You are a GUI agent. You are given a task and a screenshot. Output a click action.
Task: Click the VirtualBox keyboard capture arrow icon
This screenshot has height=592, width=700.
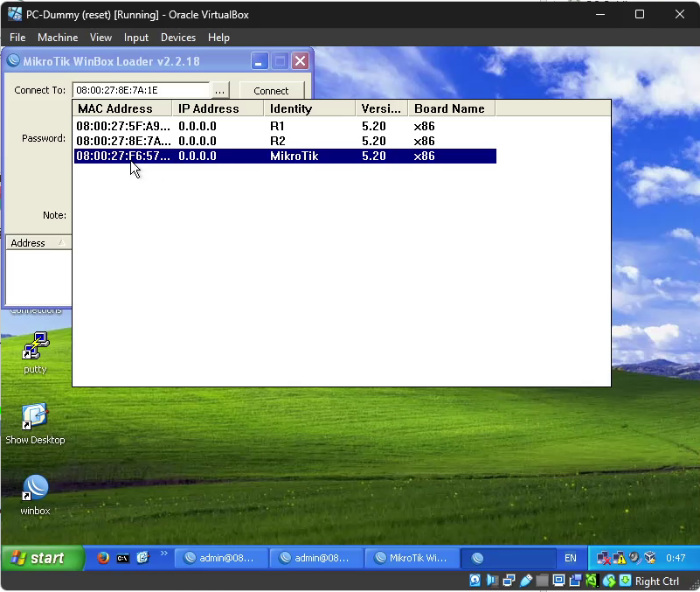click(x=626, y=581)
